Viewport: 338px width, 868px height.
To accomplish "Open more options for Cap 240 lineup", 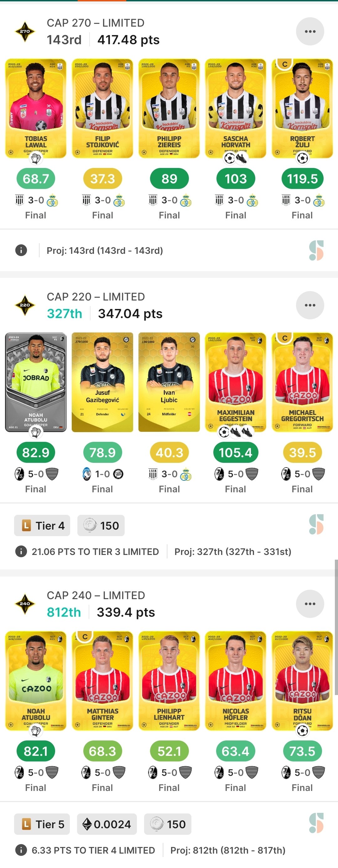I will (310, 604).
